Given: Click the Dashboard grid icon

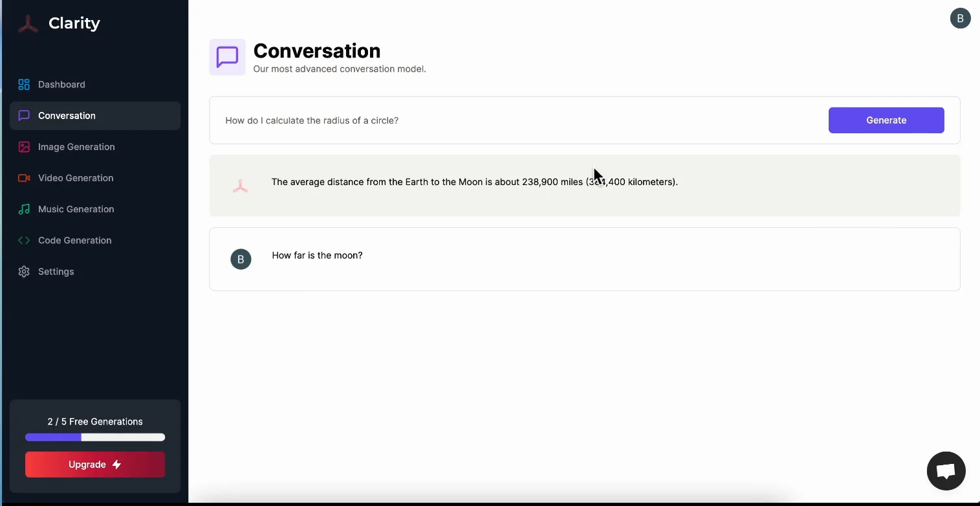Looking at the screenshot, I should coord(24,85).
